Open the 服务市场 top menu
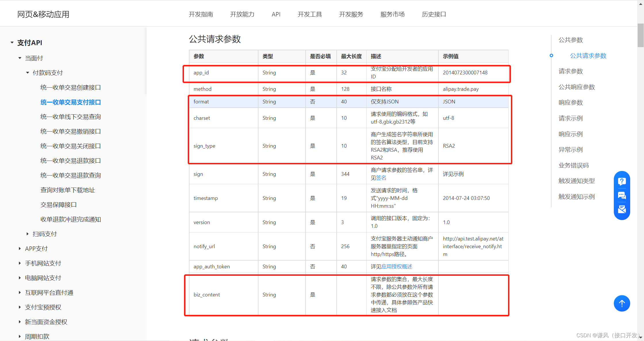Viewport: 644px width, 341px height. (x=392, y=14)
